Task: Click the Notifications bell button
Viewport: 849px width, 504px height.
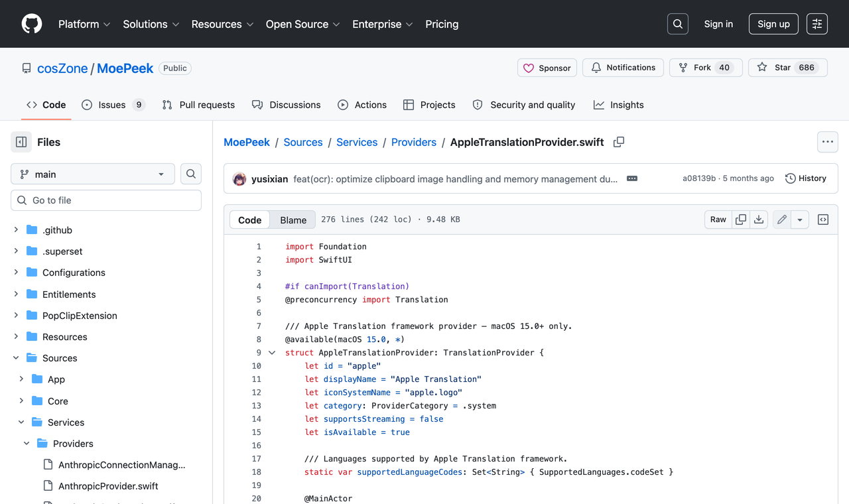Action: (x=623, y=68)
